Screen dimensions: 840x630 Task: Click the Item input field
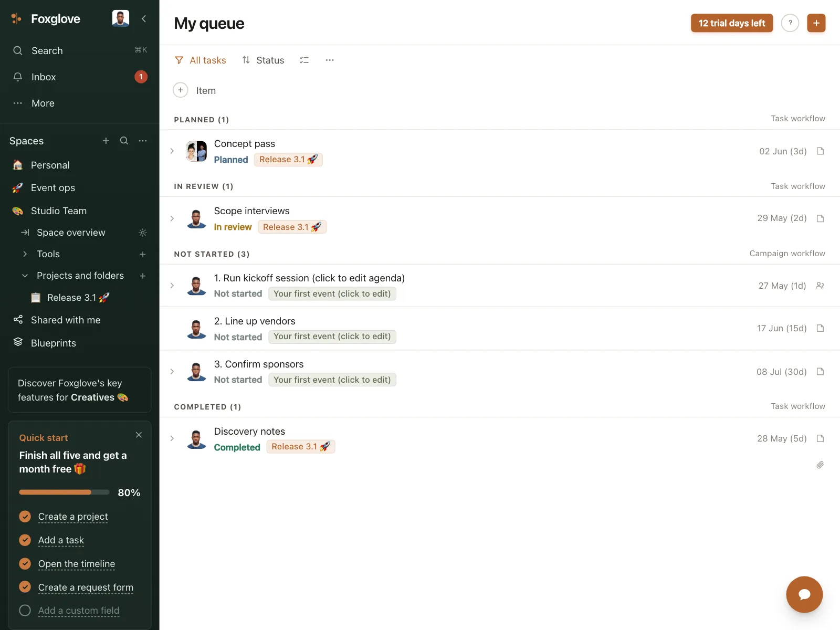pyautogui.click(x=206, y=91)
